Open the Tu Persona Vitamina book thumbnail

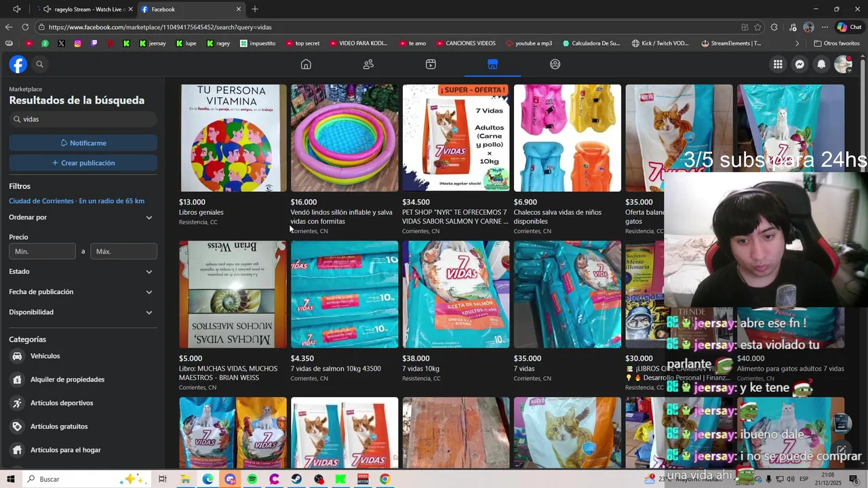click(x=233, y=138)
